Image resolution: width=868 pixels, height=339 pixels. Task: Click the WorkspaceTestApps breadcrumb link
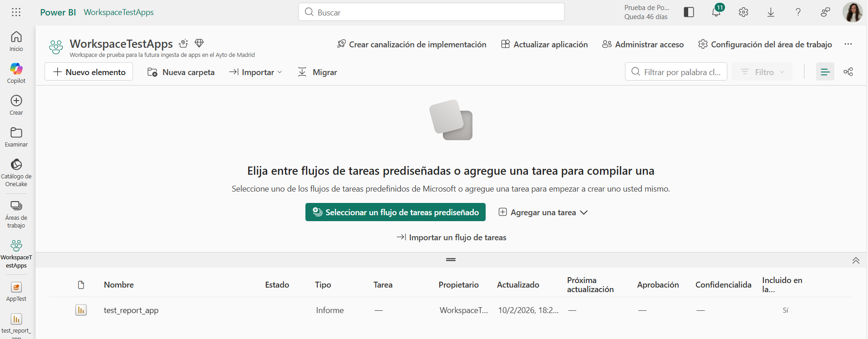(119, 12)
